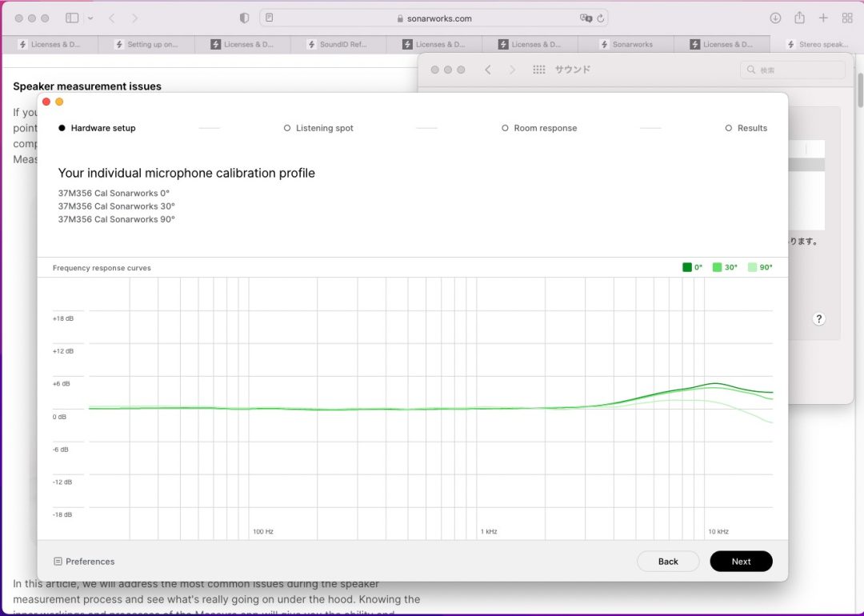Add a new Safari tab
Screen dimensions: 864x616
coord(823,18)
